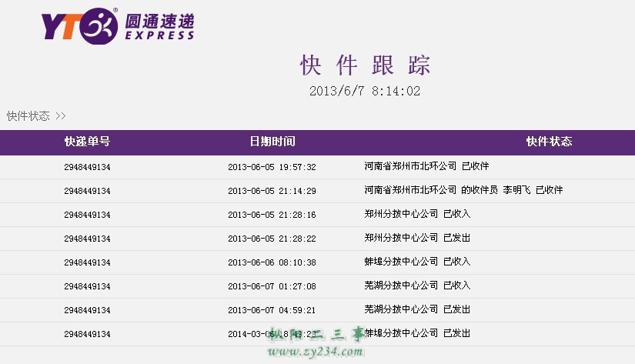Select tracking number in the 蚌埠 已发出 row
This screenshot has width=635, height=364.
click(87, 334)
